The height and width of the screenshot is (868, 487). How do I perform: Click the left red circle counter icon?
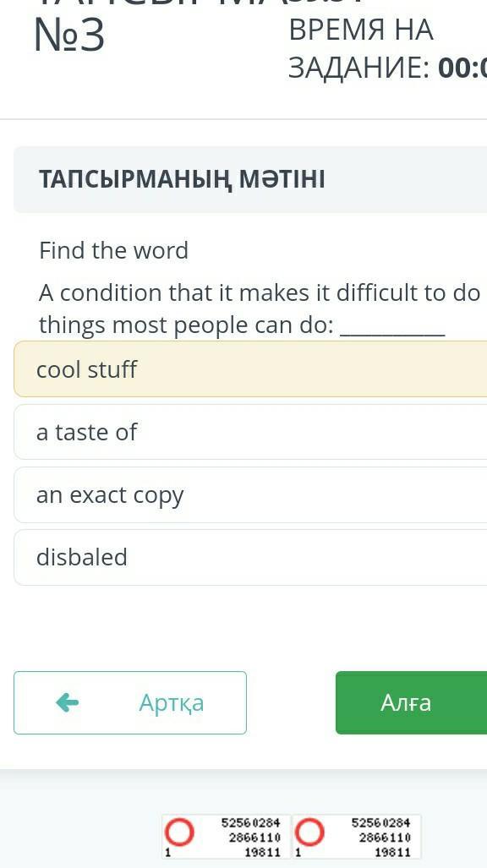coord(179,833)
